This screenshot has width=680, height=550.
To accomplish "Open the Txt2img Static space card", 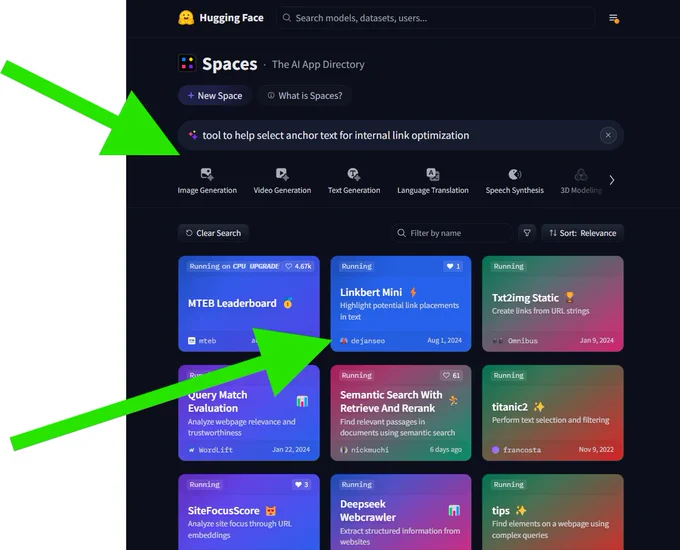I will coord(553,304).
